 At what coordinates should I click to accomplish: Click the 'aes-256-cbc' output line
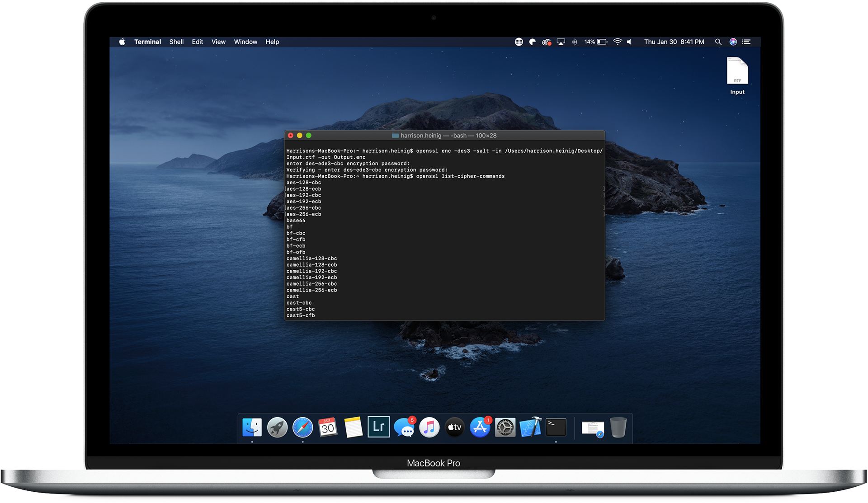(x=304, y=208)
